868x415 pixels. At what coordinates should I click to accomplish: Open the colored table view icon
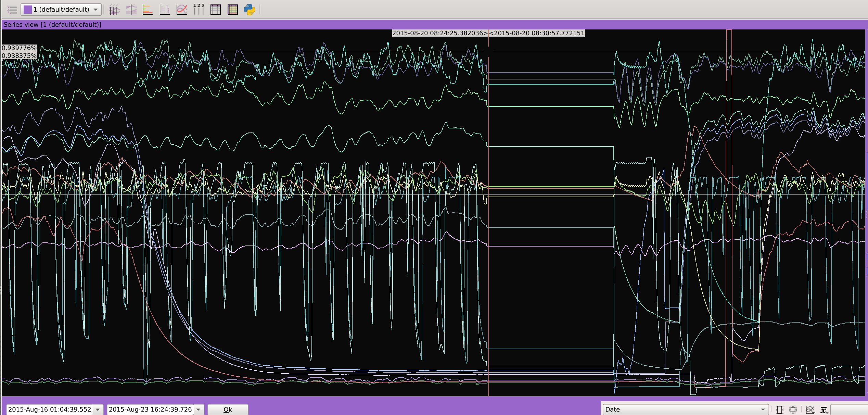(233, 10)
